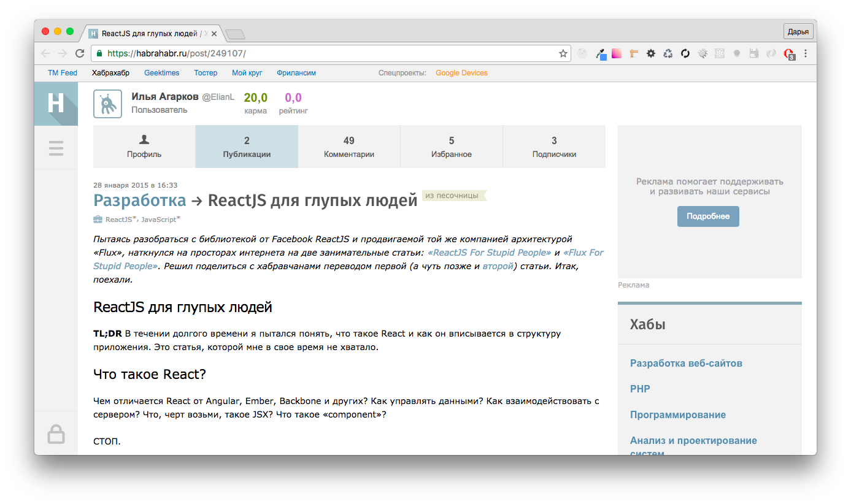Click the Подробнее button in ad block

[x=708, y=216]
